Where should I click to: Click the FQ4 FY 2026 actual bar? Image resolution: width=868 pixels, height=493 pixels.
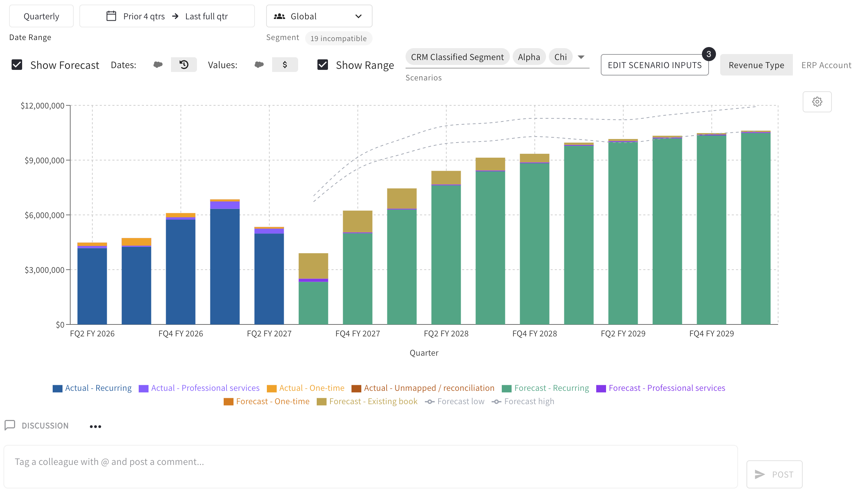click(180, 269)
